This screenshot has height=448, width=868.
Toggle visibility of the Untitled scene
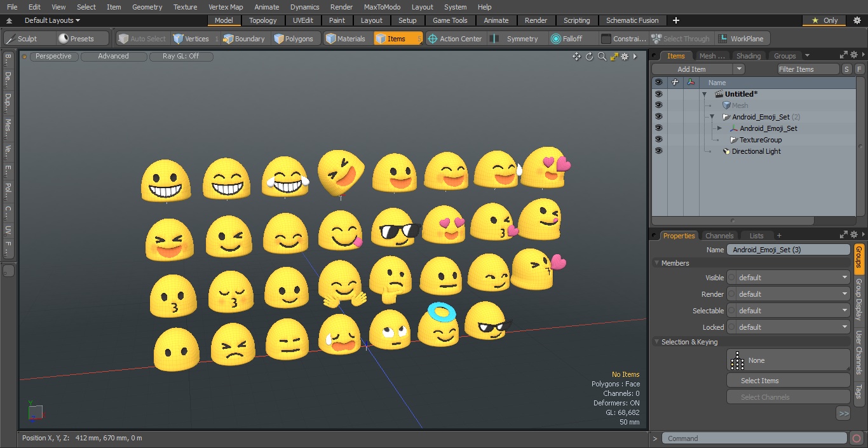(x=659, y=94)
